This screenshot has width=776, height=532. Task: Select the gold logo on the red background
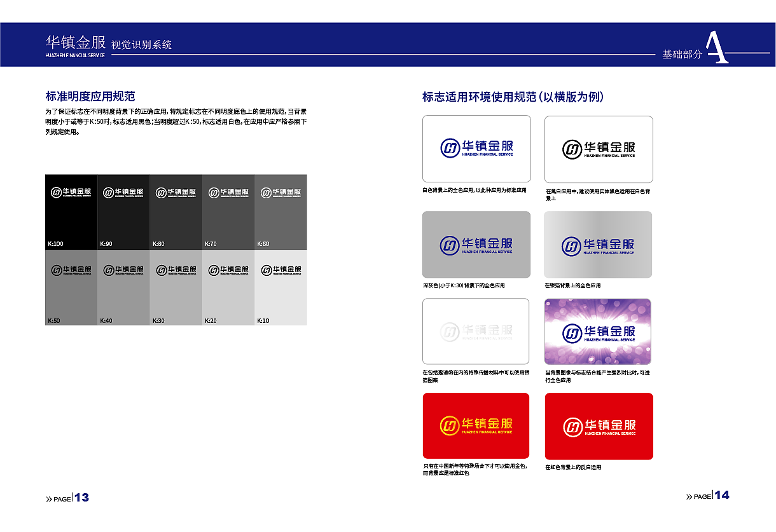(476, 426)
